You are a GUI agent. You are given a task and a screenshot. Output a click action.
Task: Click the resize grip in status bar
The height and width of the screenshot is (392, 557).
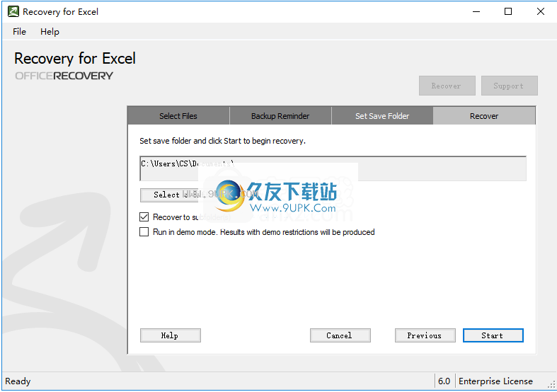tap(551, 384)
